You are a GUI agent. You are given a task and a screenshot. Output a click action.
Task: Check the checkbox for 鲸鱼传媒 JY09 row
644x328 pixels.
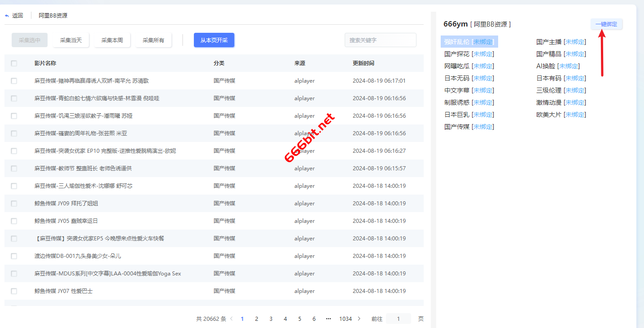click(13, 203)
